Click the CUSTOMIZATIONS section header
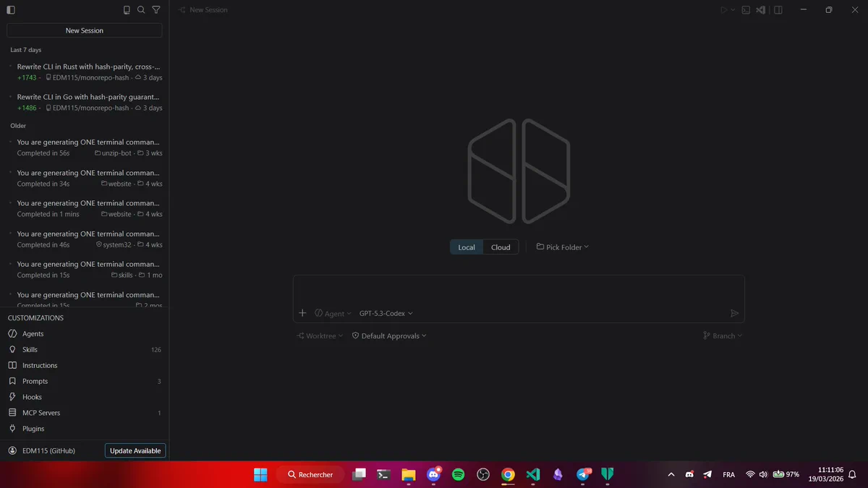The width and height of the screenshot is (868, 488). coord(35,318)
